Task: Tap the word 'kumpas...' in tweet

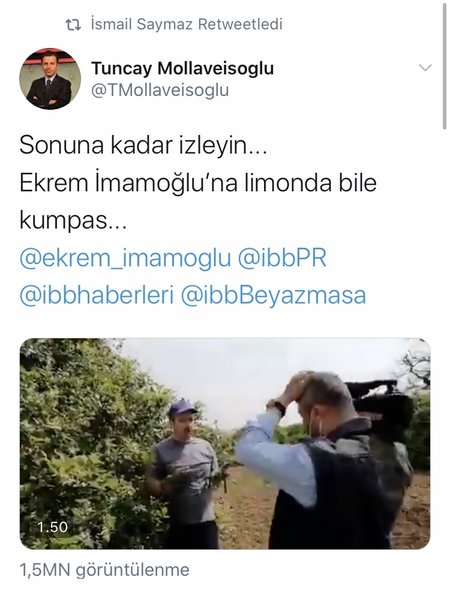Action: point(73,220)
